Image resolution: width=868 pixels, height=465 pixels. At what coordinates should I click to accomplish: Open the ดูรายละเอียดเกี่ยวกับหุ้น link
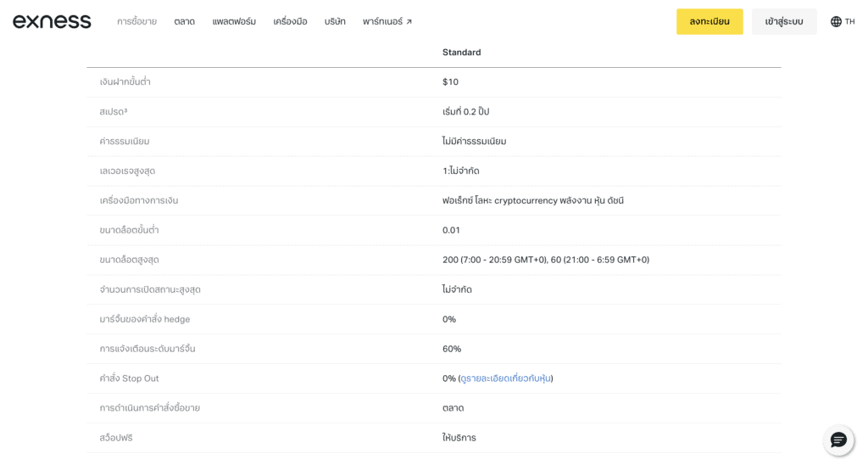point(505,378)
